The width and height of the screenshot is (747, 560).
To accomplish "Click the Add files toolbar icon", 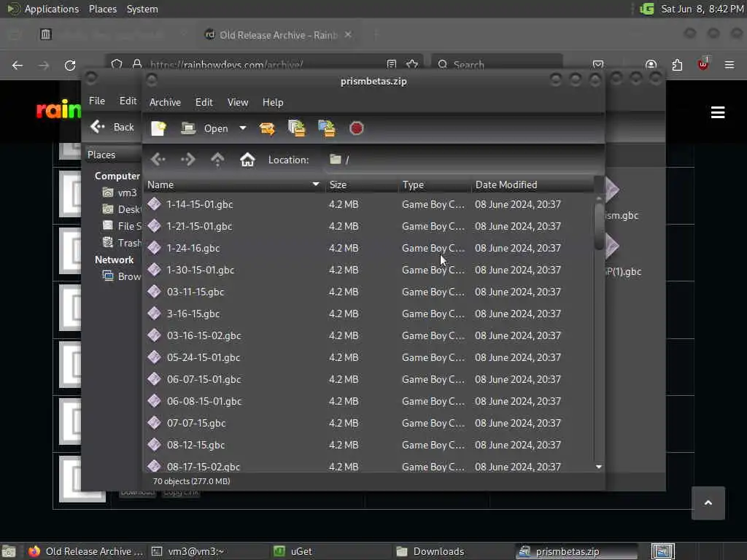I will coord(297,128).
